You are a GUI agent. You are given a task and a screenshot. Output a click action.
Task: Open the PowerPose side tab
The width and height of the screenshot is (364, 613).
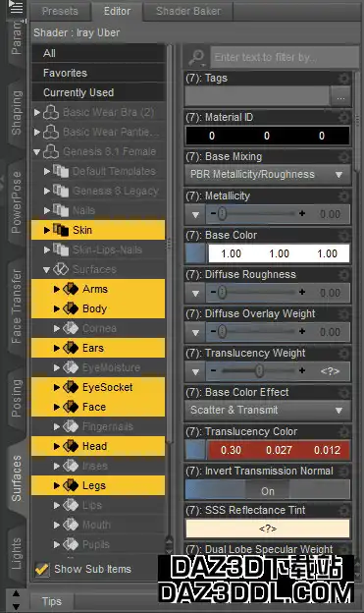coord(17,202)
